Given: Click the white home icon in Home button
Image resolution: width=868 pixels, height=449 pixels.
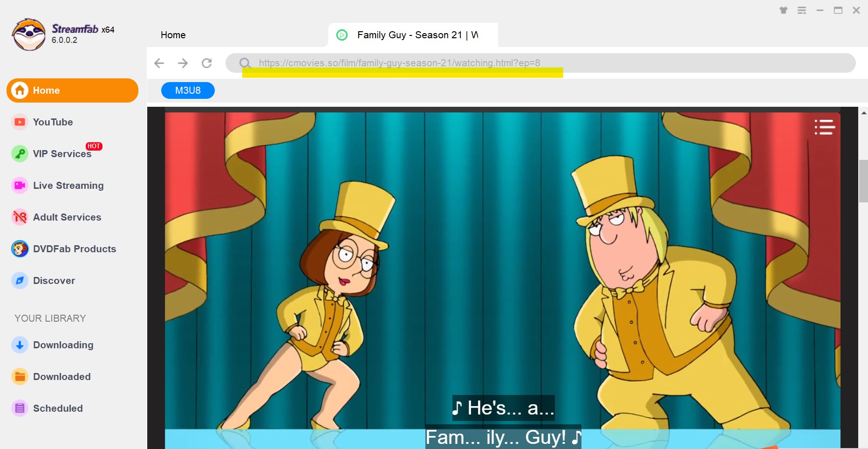Looking at the screenshot, I should coord(20,90).
